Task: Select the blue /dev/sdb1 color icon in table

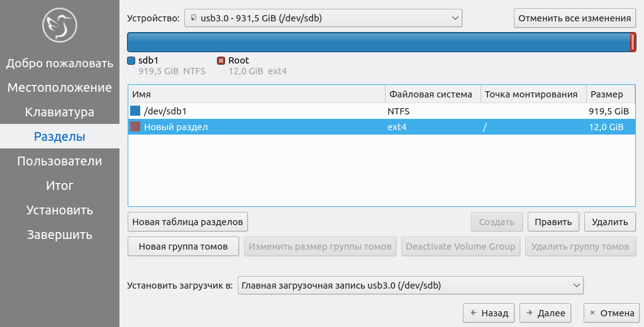Action: [x=135, y=111]
